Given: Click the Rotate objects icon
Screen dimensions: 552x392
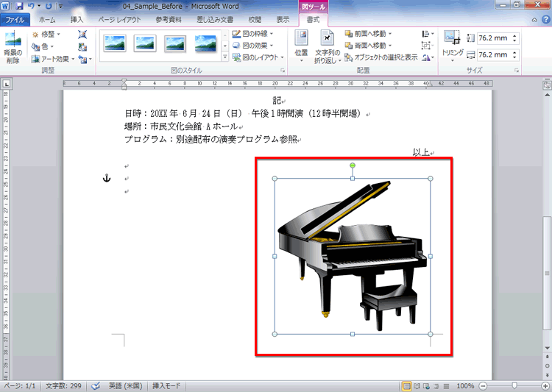Looking at the screenshot, I should click(428, 57).
